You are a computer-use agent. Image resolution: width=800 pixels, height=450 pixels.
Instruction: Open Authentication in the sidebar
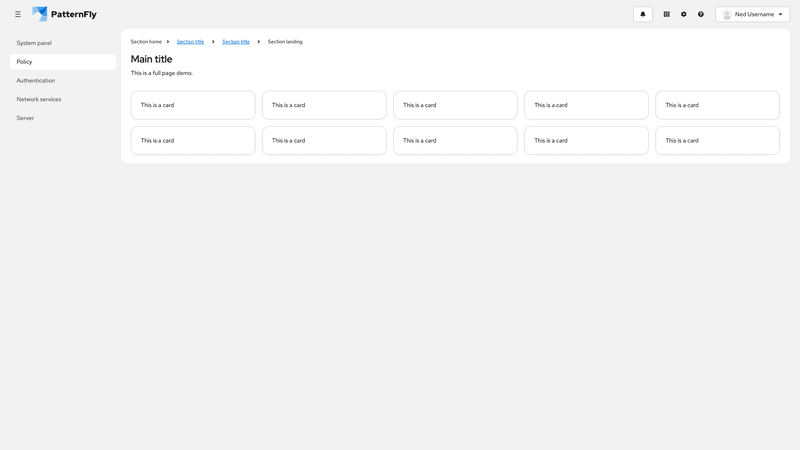(x=36, y=80)
